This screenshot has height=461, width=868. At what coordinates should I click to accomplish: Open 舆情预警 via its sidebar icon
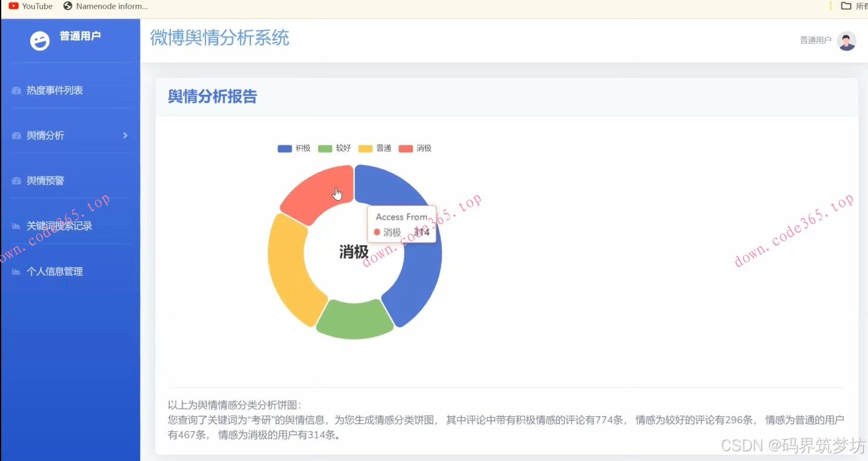pos(16,180)
